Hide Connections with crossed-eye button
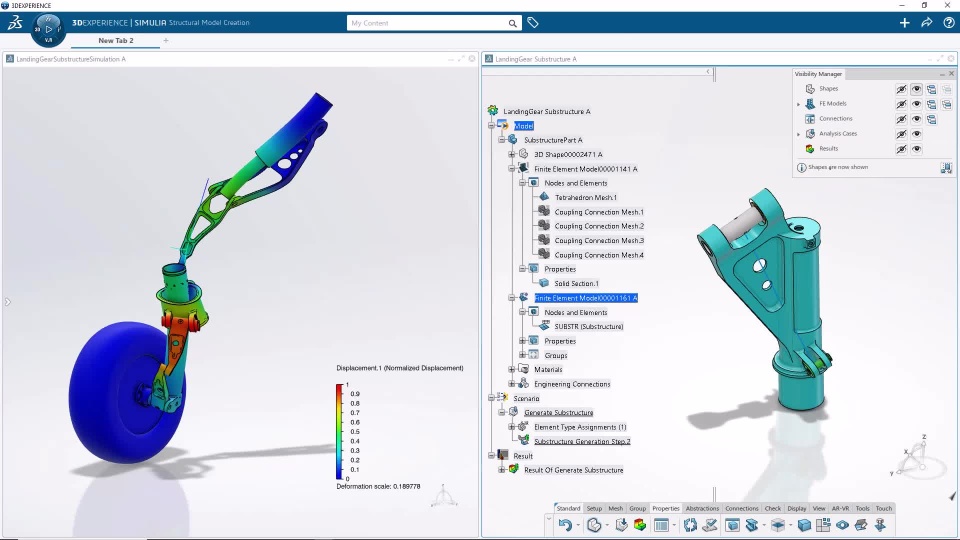The height and width of the screenshot is (540, 960). (x=901, y=119)
